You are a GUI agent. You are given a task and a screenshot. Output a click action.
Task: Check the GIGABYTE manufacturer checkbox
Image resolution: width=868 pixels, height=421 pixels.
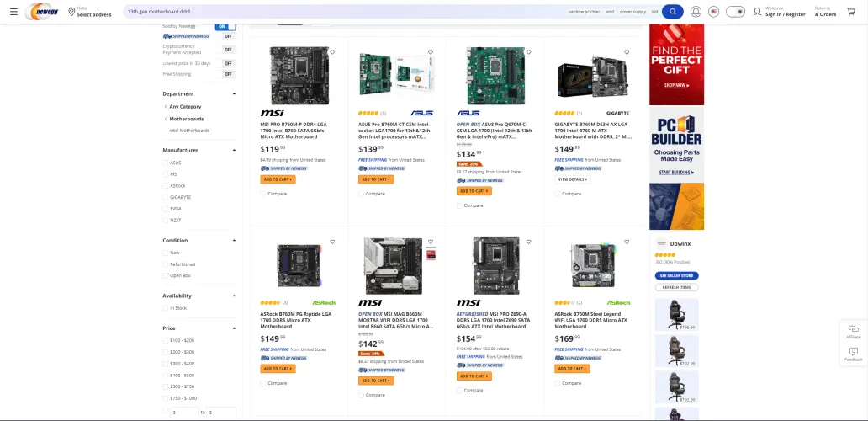(166, 197)
